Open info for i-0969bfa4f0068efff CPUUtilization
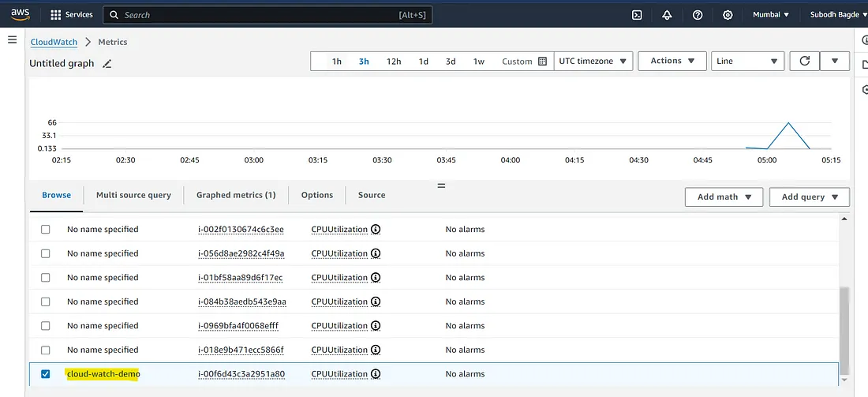Image resolution: width=868 pixels, height=397 pixels. click(x=376, y=326)
